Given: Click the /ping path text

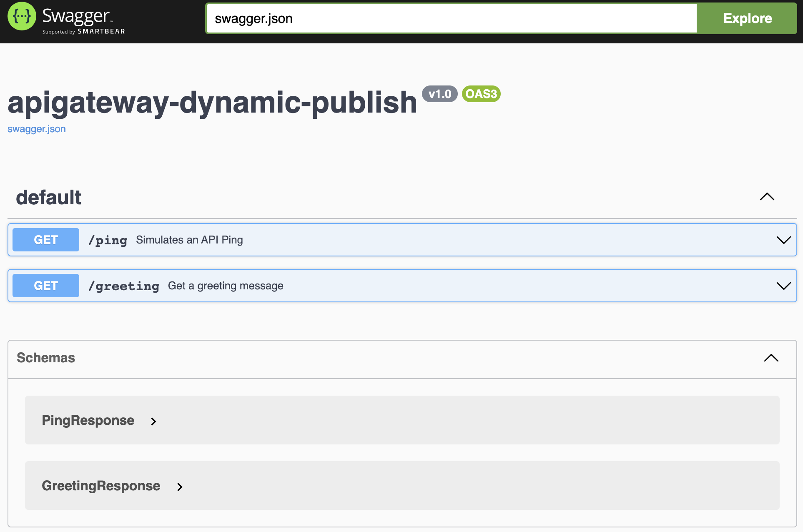Looking at the screenshot, I should 108,240.
